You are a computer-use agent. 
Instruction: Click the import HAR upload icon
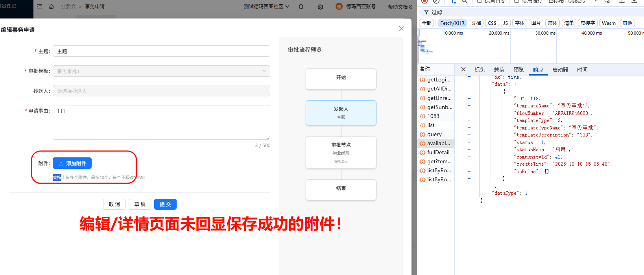[x=622, y=1]
